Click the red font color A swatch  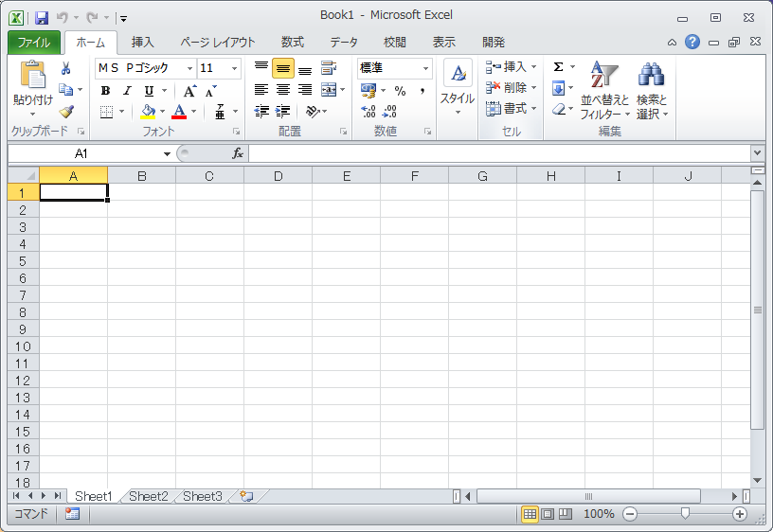click(x=179, y=112)
